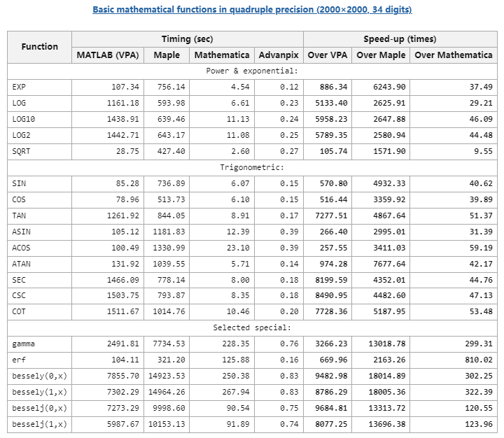Click erf Over Mathematica value 810.02
Viewport: 504px width, 438px height.
click(x=479, y=360)
